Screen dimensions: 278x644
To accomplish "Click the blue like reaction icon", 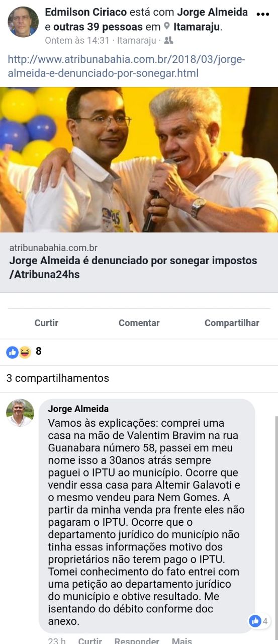I will click(13, 352).
